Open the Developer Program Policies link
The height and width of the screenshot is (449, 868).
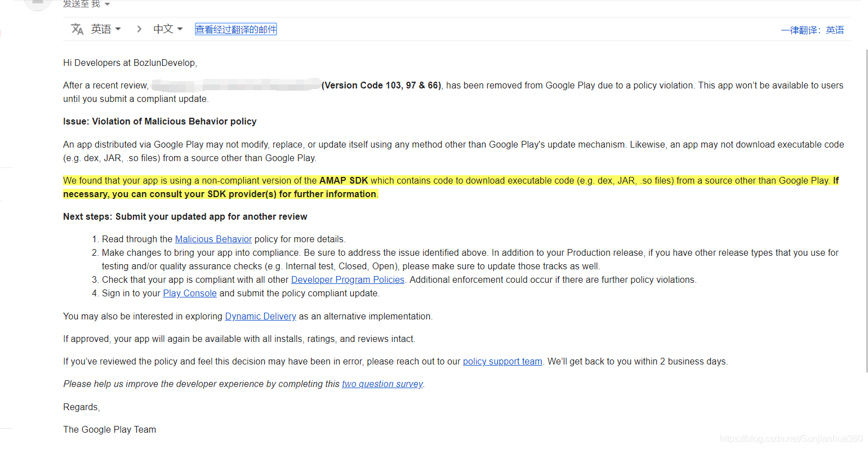click(x=348, y=279)
